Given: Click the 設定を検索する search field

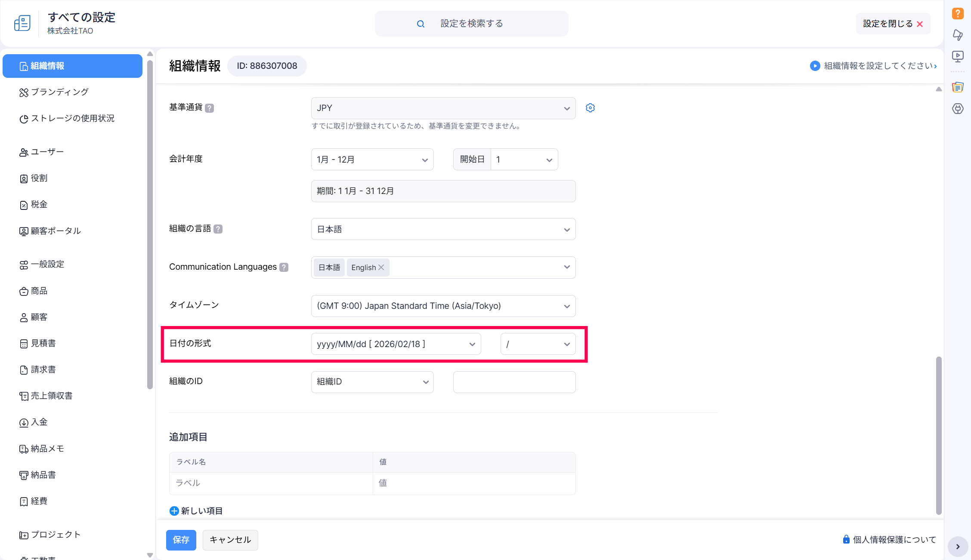Looking at the screenshot, I should pyautogui.click(x=471, y=24).
